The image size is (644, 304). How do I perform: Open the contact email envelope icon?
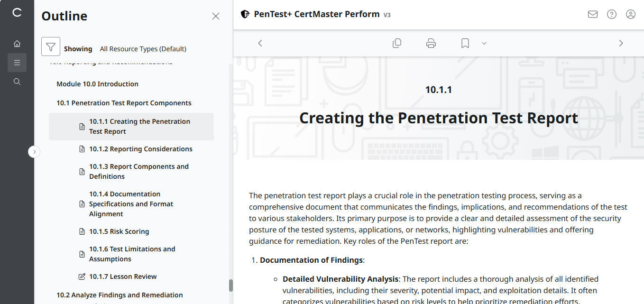[592, 14]
